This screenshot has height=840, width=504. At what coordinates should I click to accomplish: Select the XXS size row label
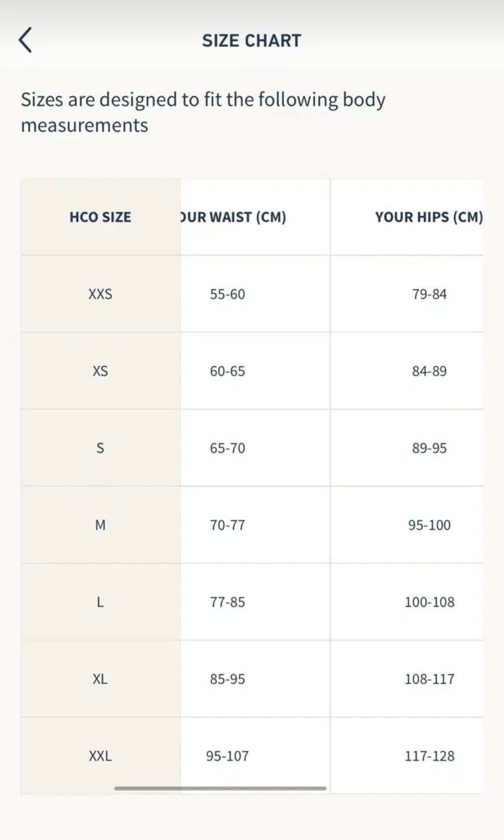(100, 294)
